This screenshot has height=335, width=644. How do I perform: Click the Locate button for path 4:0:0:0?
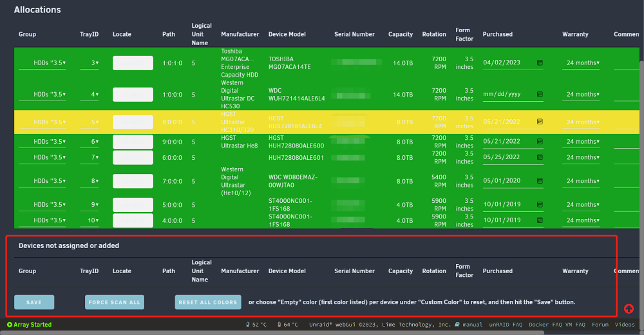pyautogui.click(x=133, y=221)
